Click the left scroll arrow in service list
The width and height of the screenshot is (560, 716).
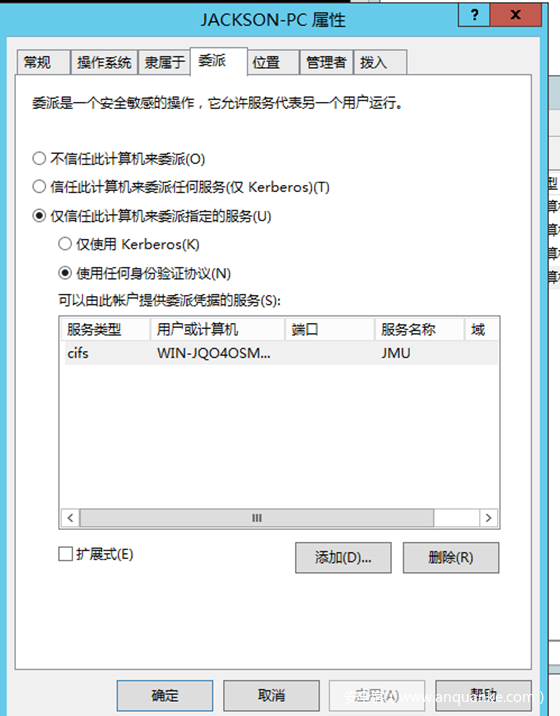tap(70, 518)
